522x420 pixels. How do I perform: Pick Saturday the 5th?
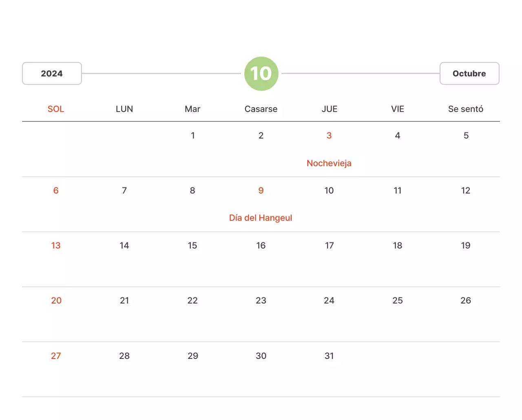[466, 135]
